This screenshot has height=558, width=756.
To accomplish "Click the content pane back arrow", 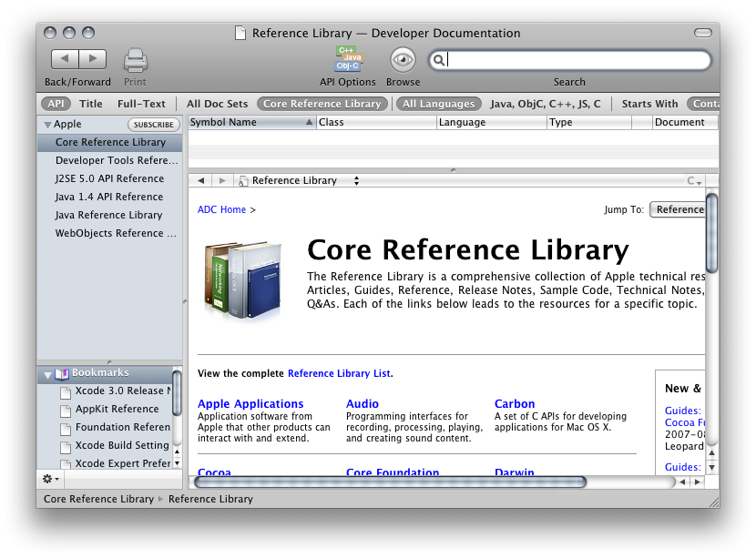I will coord(201,181).
